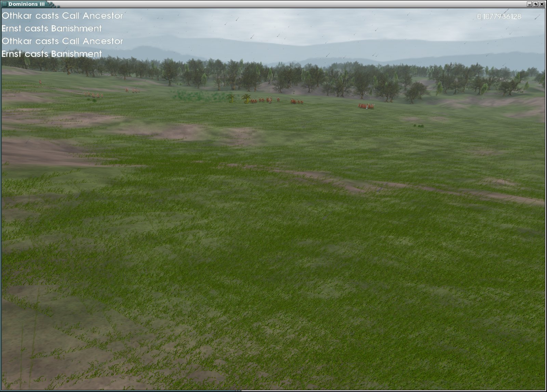Click the first Othkar casts Call Ancestor message
Screen dimensions: 547x392
[62, 16]
